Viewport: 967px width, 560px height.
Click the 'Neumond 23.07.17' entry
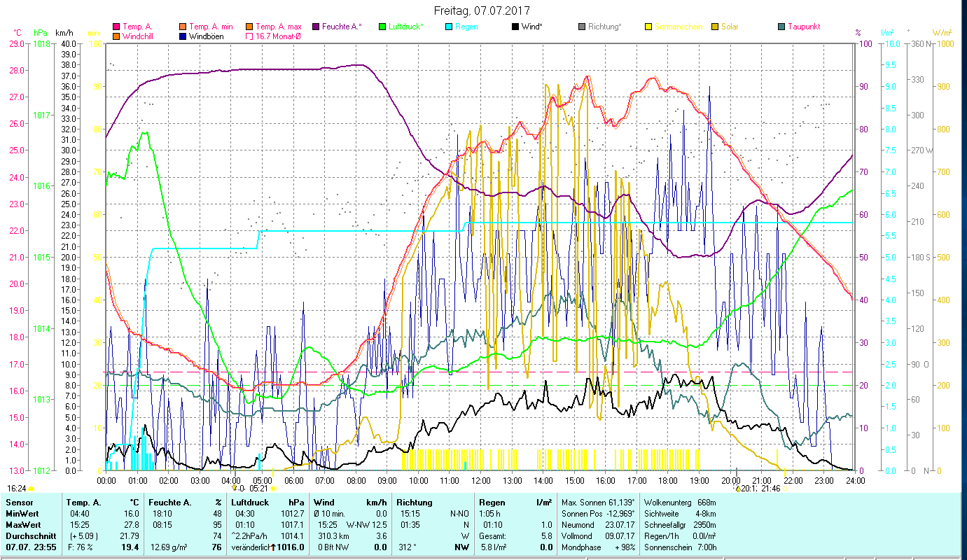[x=598, y=525]
